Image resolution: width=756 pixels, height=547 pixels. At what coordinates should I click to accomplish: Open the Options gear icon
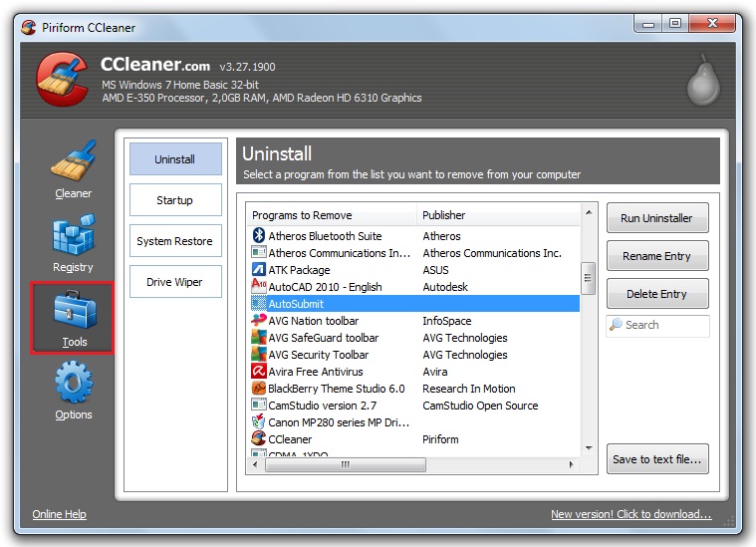point(74,382)
